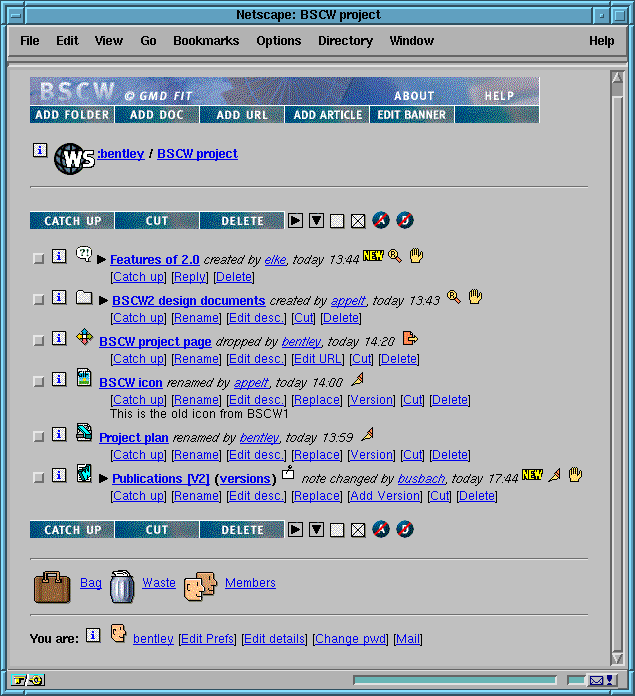The width and height of the screenshot is (635, 696).
Task: Open the Window menu
Action: pyautogui.click(x=412, y=41)
